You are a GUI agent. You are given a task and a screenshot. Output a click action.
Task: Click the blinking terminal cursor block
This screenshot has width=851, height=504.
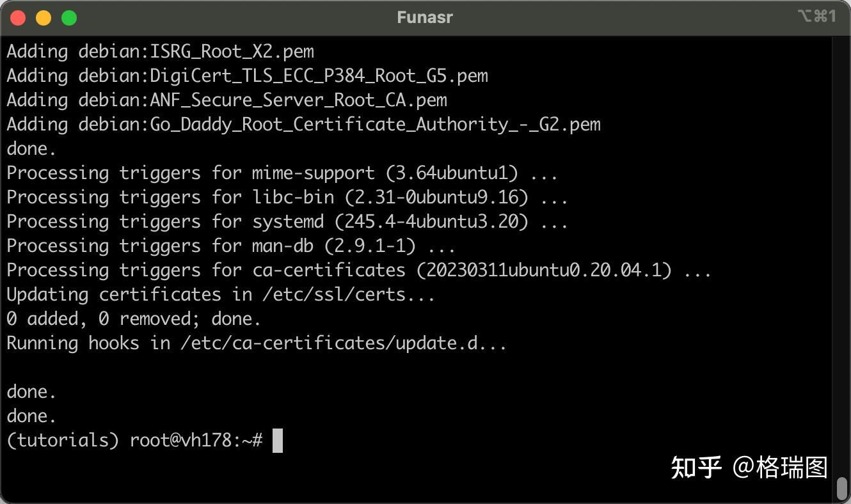pos(278,440)
